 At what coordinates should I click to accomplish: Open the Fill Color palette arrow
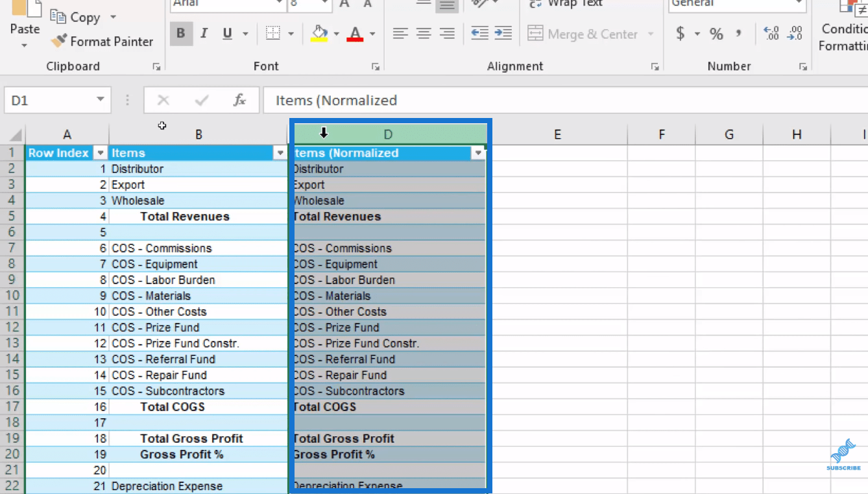tap(336, 34)
